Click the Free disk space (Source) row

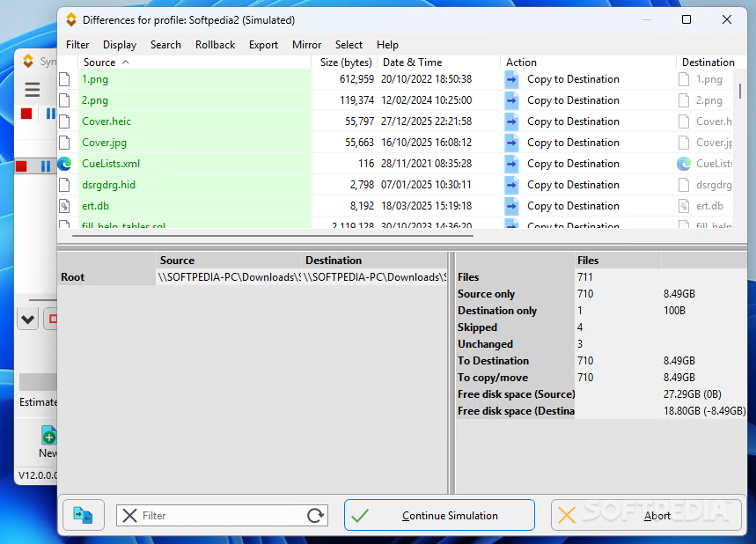pos(601,394)
